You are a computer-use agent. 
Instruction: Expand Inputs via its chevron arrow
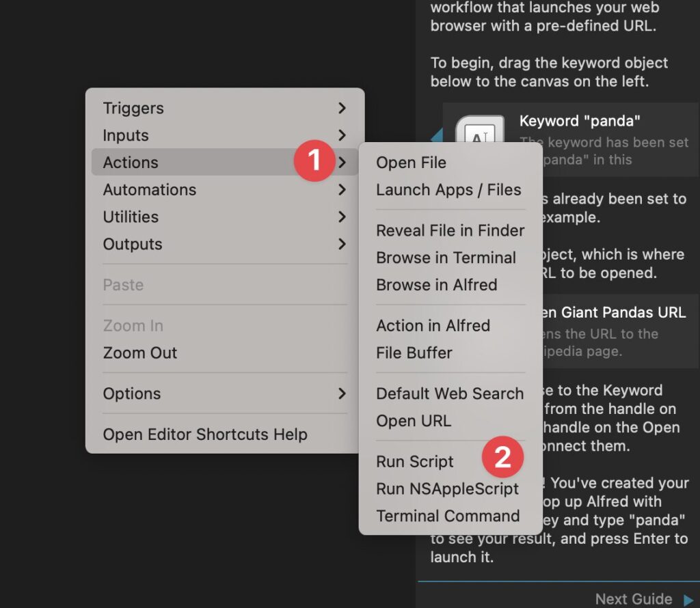pyautogui.click(x=342, y=135)
